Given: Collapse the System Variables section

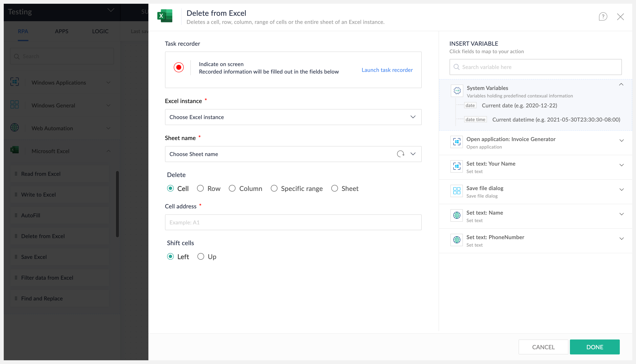Looking at the screenshot, I should [x=621, y=84].
